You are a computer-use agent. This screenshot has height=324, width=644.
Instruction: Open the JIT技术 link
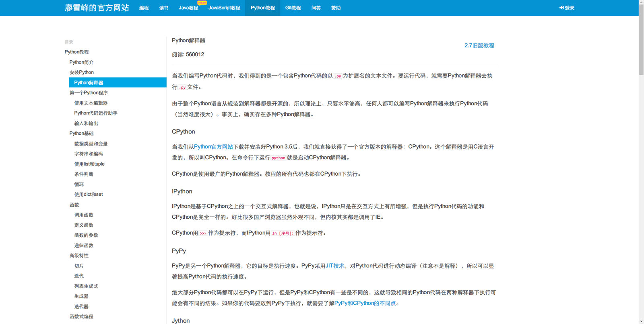point(335,266)
